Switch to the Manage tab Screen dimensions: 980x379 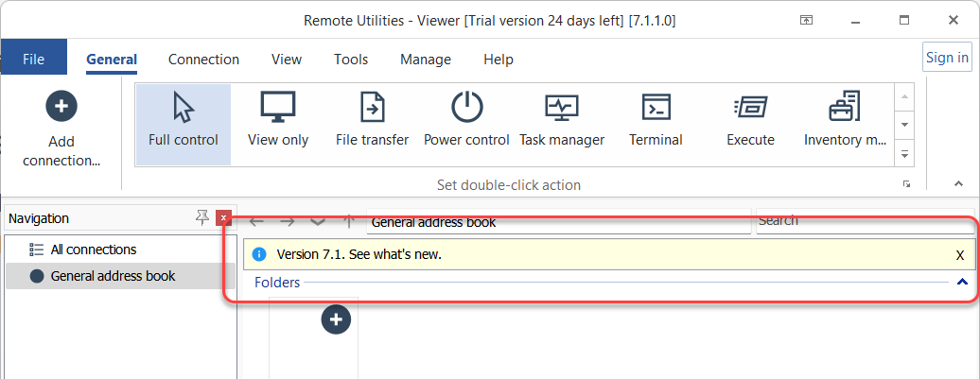(426, 60)
